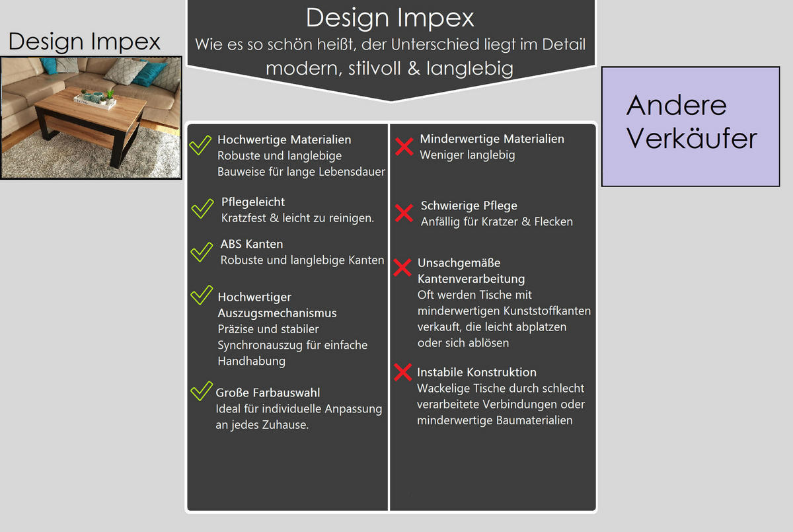The width and height of the screenshot is (793, 532).
Task: Click the checkmark beside Hochwertiger Auszugsmechanismus
Action: [201, 295]
